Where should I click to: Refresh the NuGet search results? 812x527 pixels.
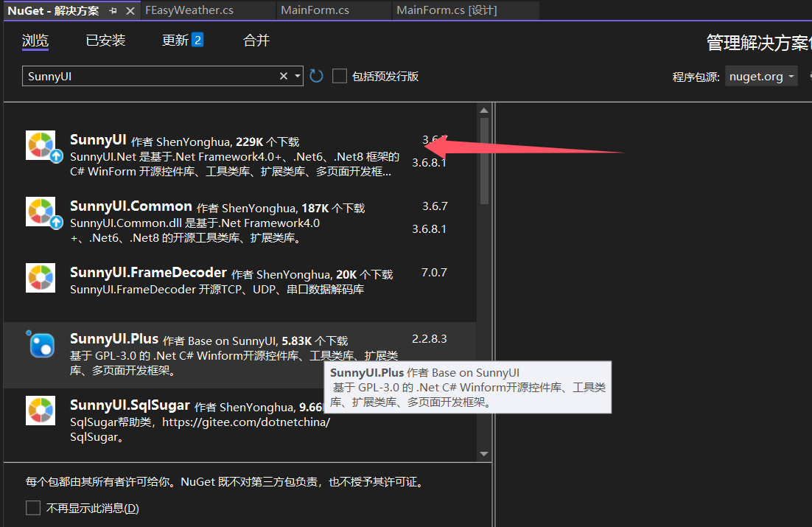(x=316, y=76)
